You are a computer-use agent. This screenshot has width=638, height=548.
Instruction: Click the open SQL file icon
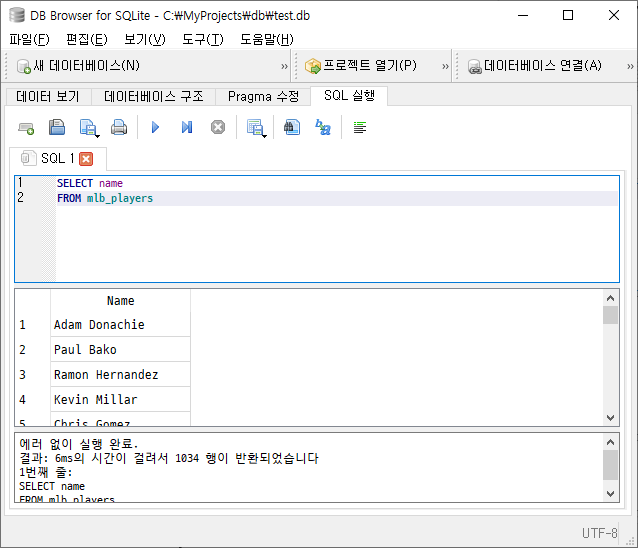coord(57,127)
